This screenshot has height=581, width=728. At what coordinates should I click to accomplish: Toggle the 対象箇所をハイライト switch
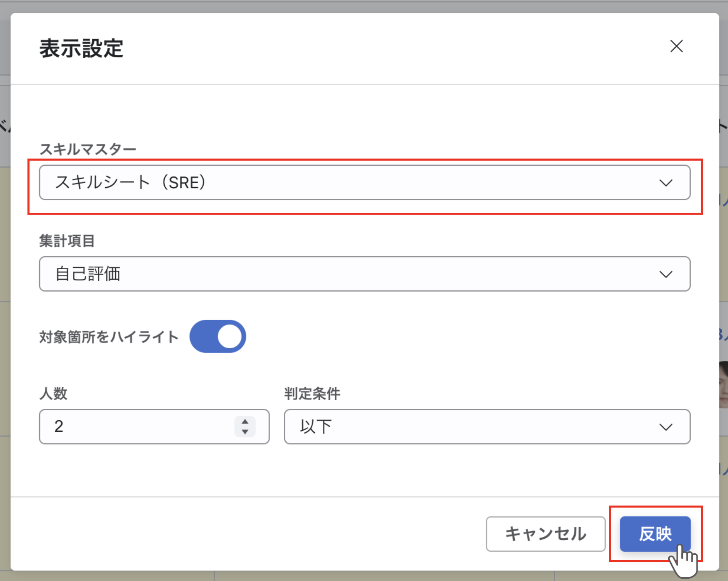pos(218,336)
